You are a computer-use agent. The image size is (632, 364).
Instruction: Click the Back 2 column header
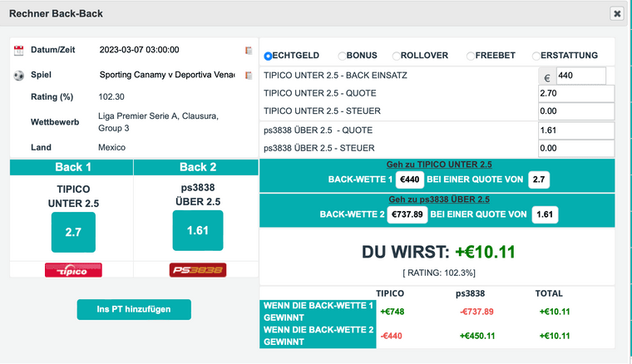pyautogui.click(x=196, y=167)
